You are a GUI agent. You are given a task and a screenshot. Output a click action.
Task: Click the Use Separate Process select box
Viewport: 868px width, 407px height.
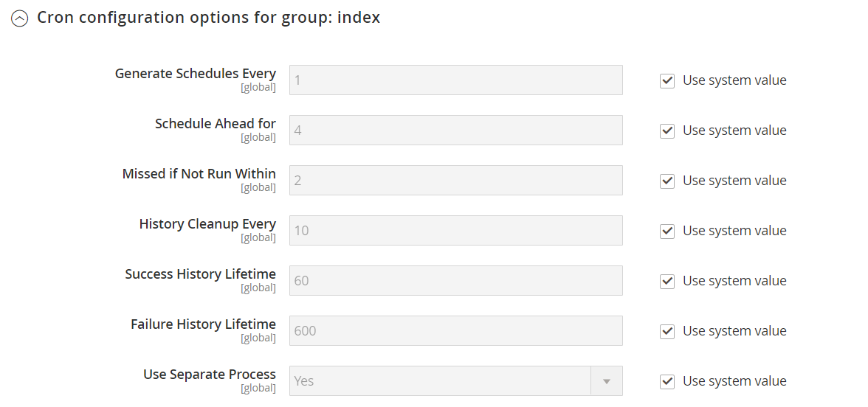(x=440, y=381)
